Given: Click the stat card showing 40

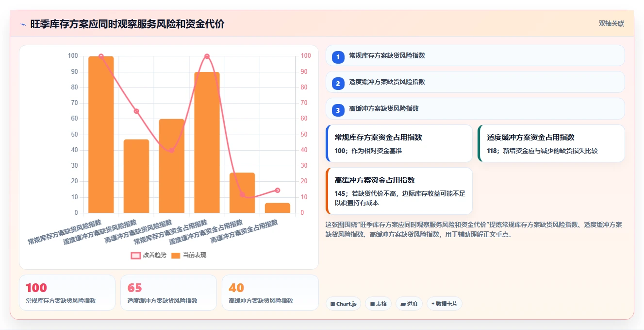Looking at the screenshot, I should tap(270, 293).
